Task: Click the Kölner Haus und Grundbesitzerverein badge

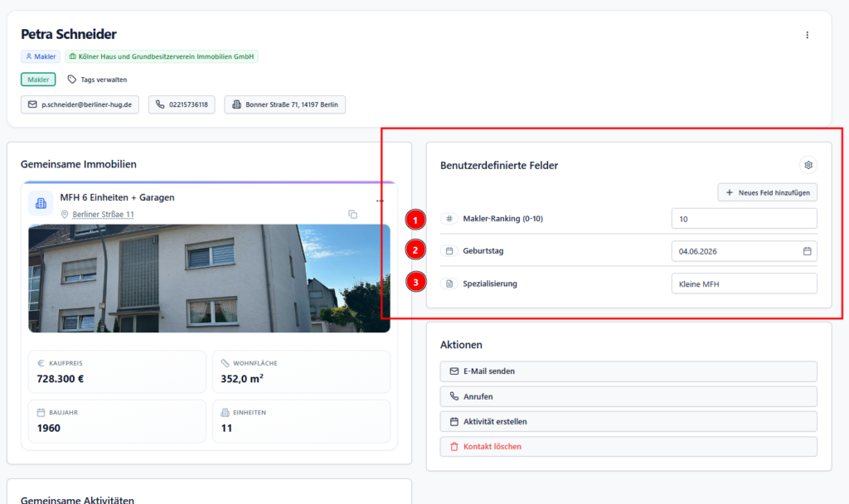Action: coord(161,56)
